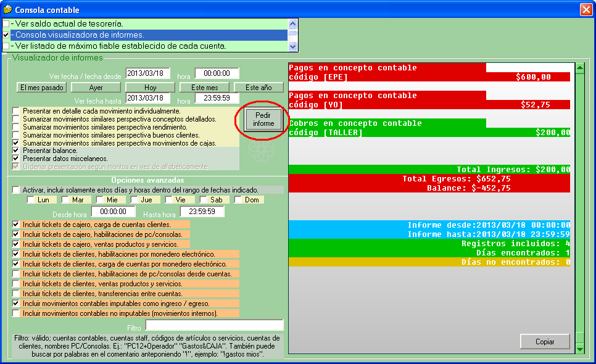Check the 'Dom' weekday box
596x364 pixels.
tap(238, 200)
